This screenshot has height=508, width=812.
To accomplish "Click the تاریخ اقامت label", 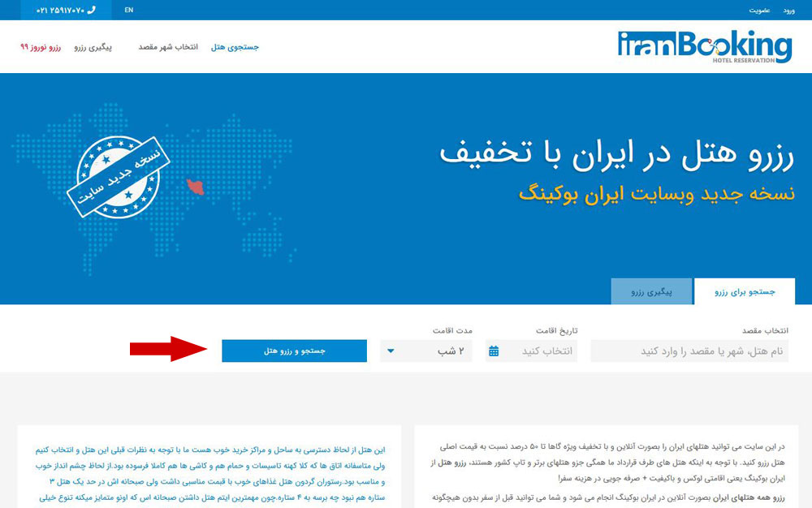I will coord(557,330).
